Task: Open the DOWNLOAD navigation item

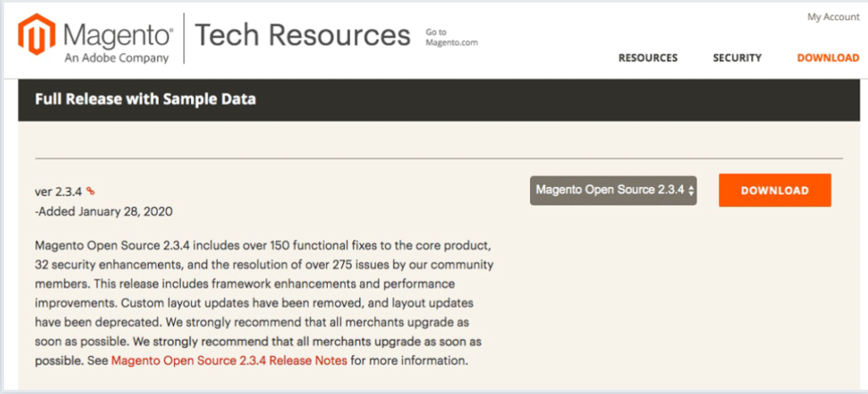Action: tap(828, 57)
